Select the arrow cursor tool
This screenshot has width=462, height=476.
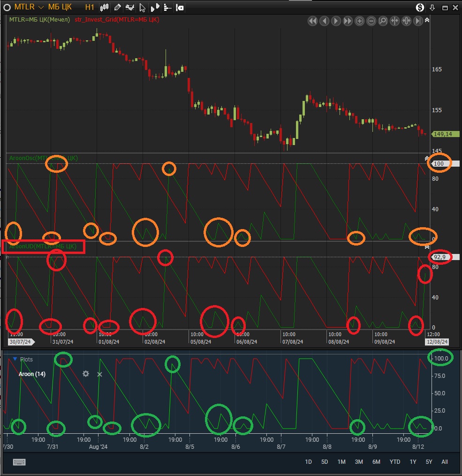coord(143,8)
